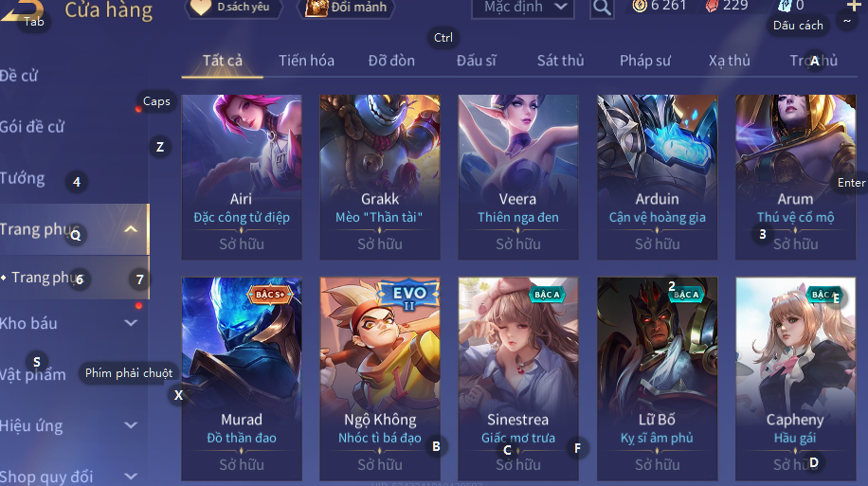The height and width of the screenshot is (486, 868).
Task: Open Tướng in the sidebar
Action: [22, 178]
